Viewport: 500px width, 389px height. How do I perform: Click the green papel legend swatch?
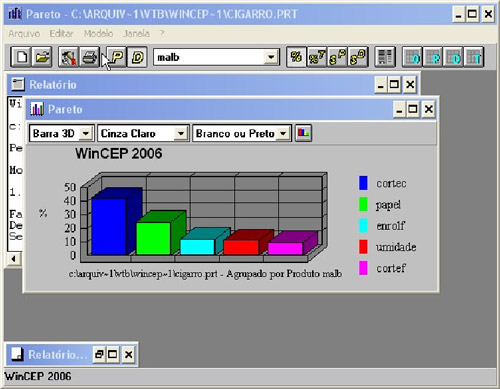click(x=363, y=204)
